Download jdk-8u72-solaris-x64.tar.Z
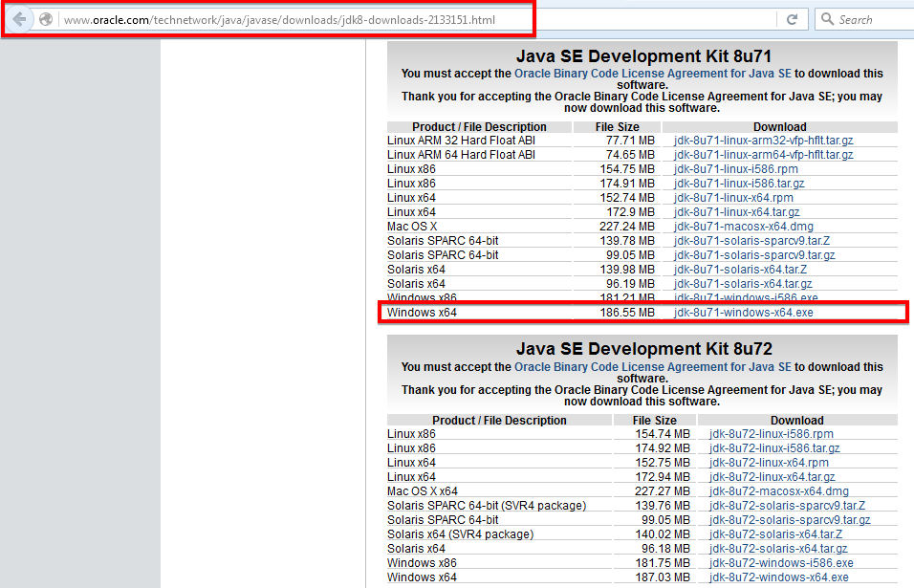 tap(776, 534)
